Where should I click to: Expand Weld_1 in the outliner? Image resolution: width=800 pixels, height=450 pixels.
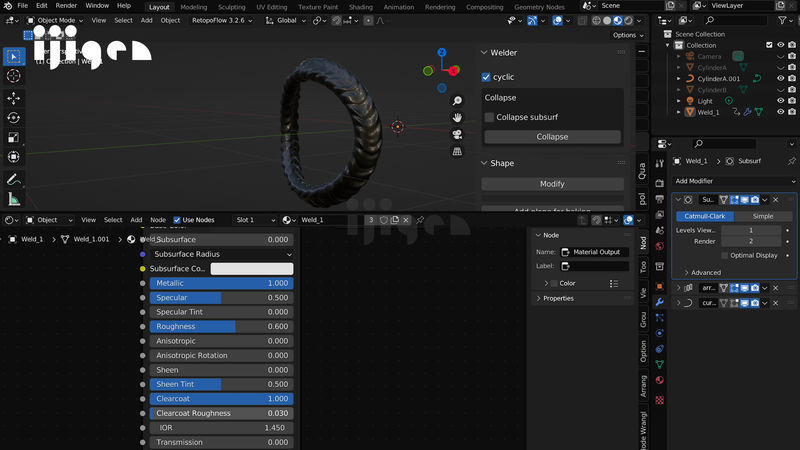click(679, 112)
